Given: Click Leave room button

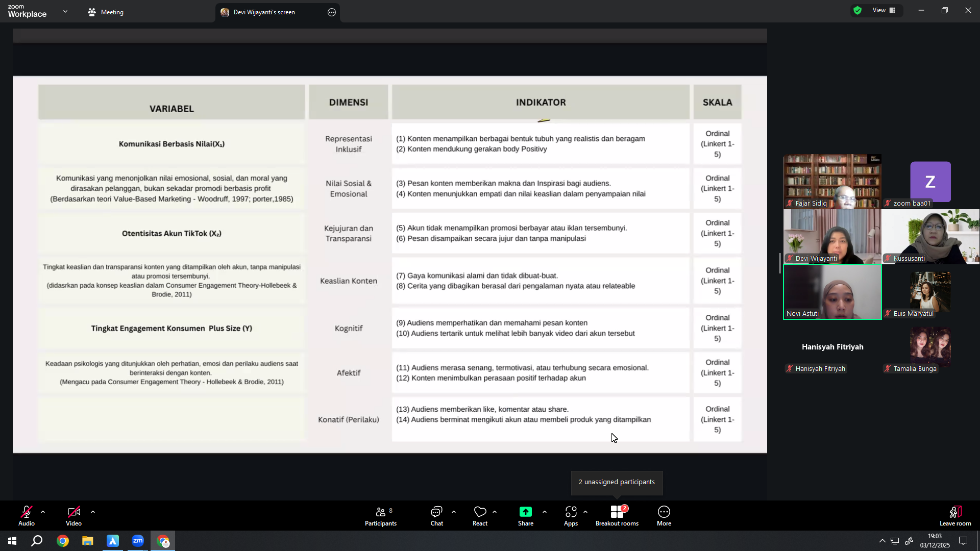Looking at the screenshot, I should coord(955,516).
